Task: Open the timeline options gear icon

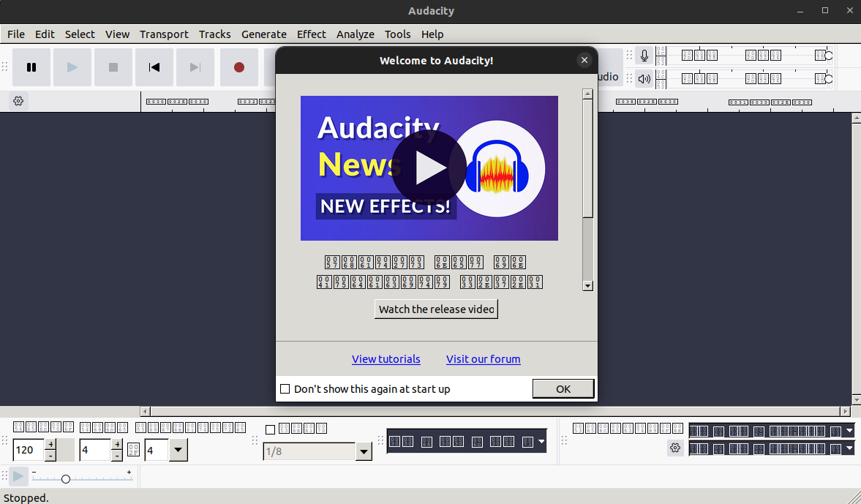Action: tap(18, 101)
